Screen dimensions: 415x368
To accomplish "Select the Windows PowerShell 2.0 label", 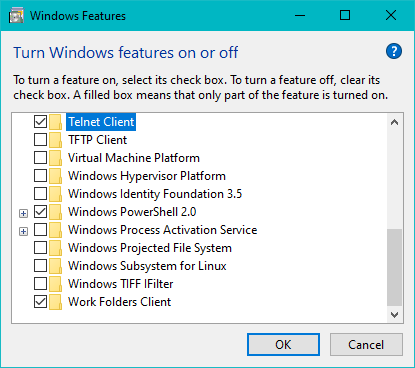I will click(132, 212).
